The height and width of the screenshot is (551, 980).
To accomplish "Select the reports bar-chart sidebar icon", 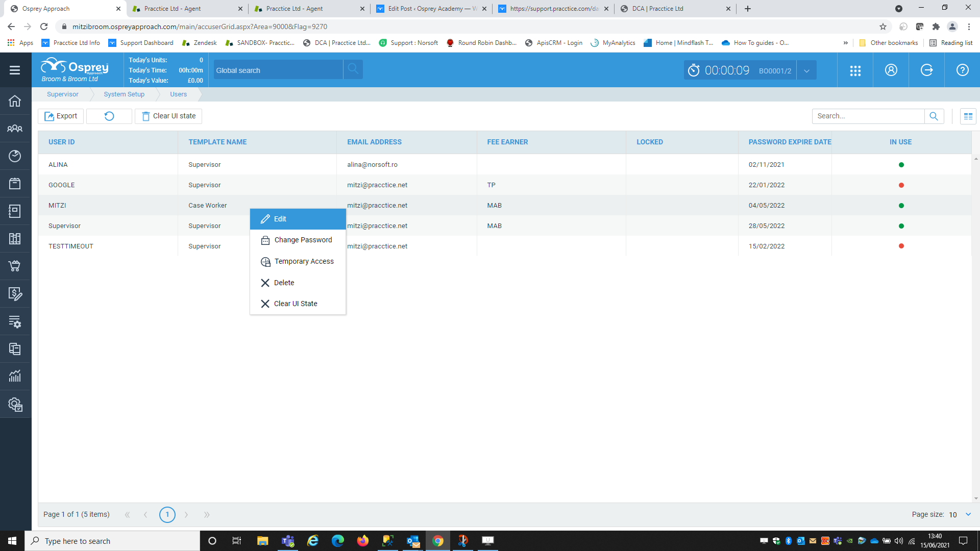I will (15, 376).
